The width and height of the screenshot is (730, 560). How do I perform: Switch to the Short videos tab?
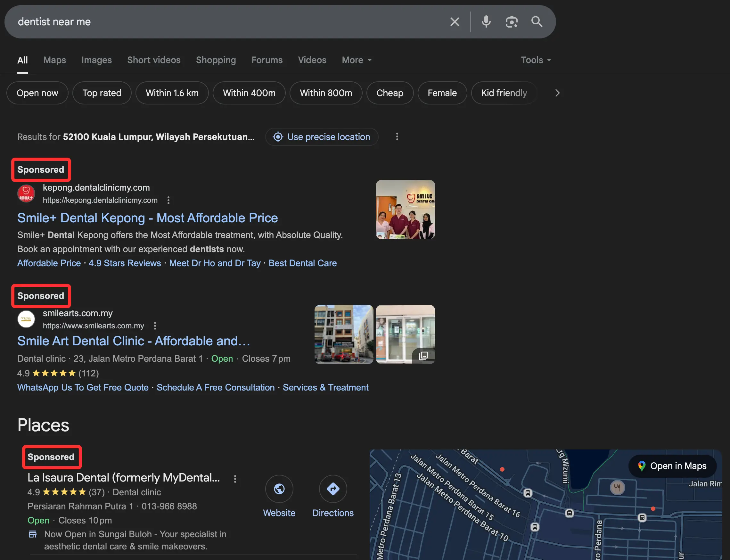coord(154,60)
